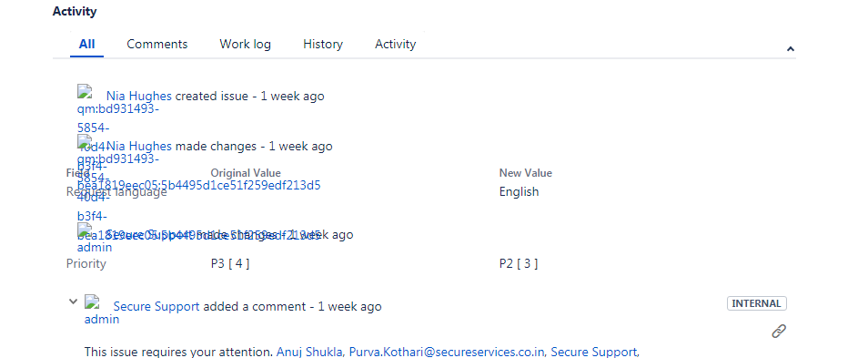Open Nia Hughes link on made changes entry
This screenshot has width=868, height=358.
point(139,147)
